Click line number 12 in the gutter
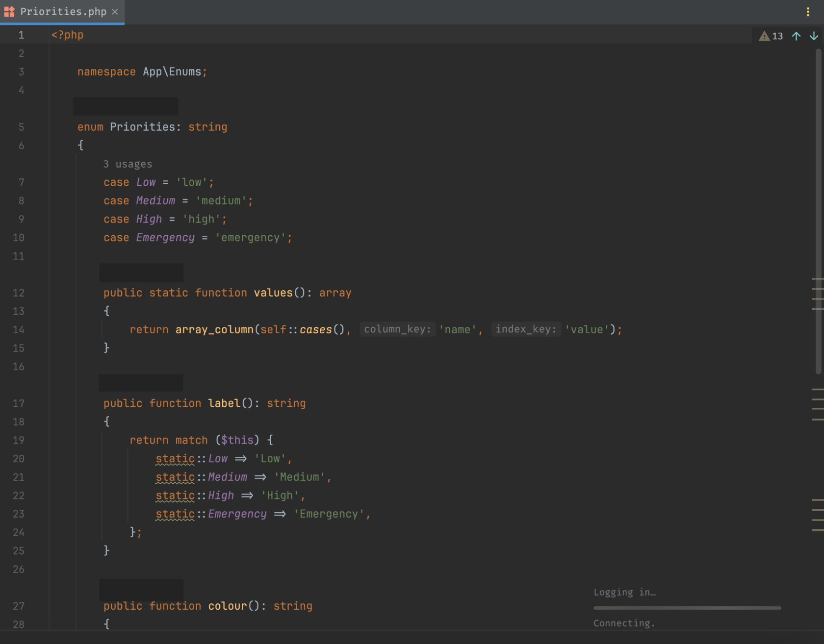Image resolution: width=824 pixels, height=644 pixels. tap(19, 293)
